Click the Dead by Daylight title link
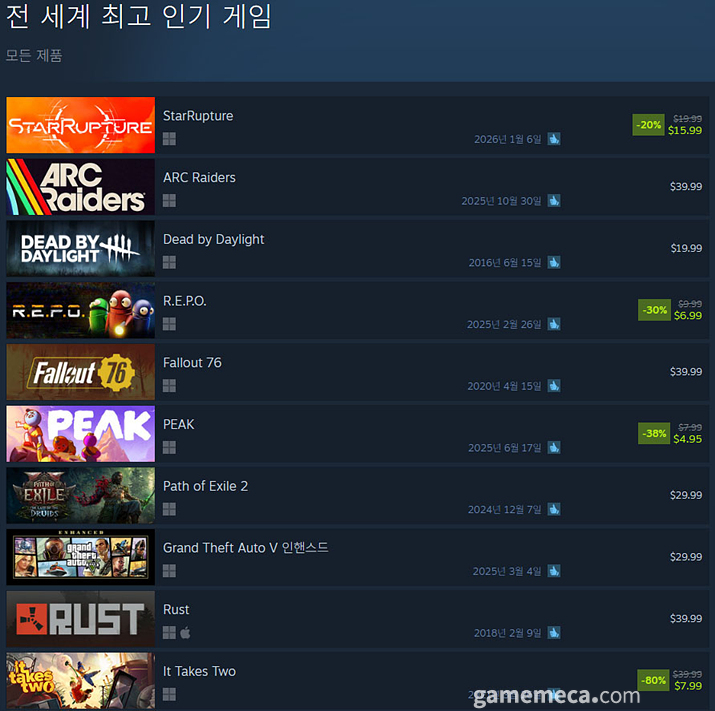715x711 pixels. pos(213,239)
